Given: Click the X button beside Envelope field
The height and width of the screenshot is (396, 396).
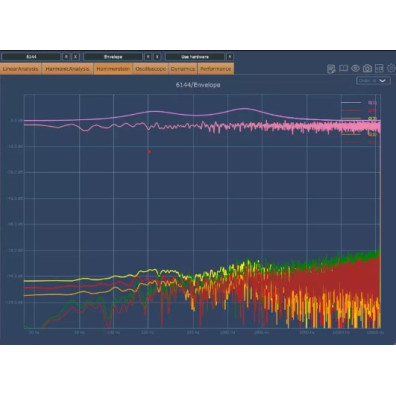Looking at the screenshot, I should point(157,57).
